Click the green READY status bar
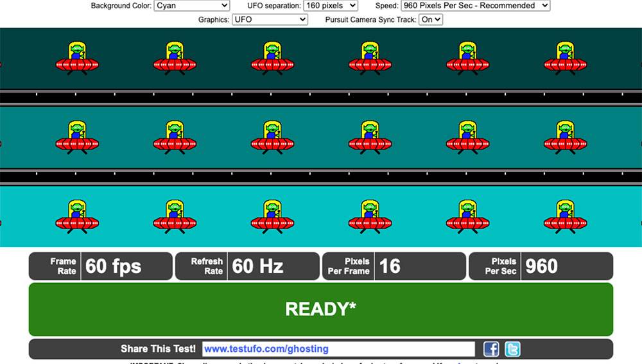The image size is (642, 364). click(x=320, y=309)
